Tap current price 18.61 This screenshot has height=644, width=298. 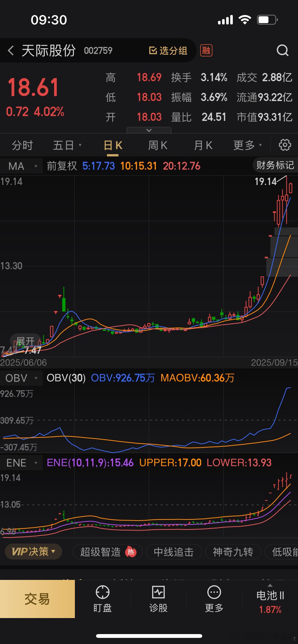tap(33, 87)
